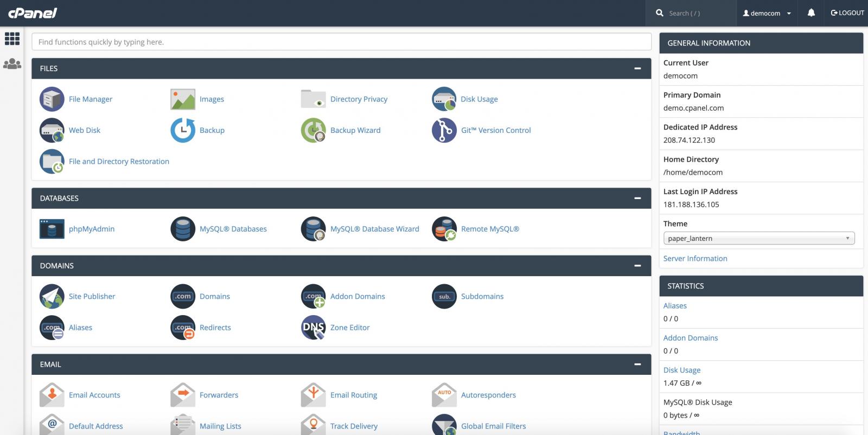Screen dimensions: 868x435
Task: Click the Disk Usage statistics link
Action: click(682, 370)
